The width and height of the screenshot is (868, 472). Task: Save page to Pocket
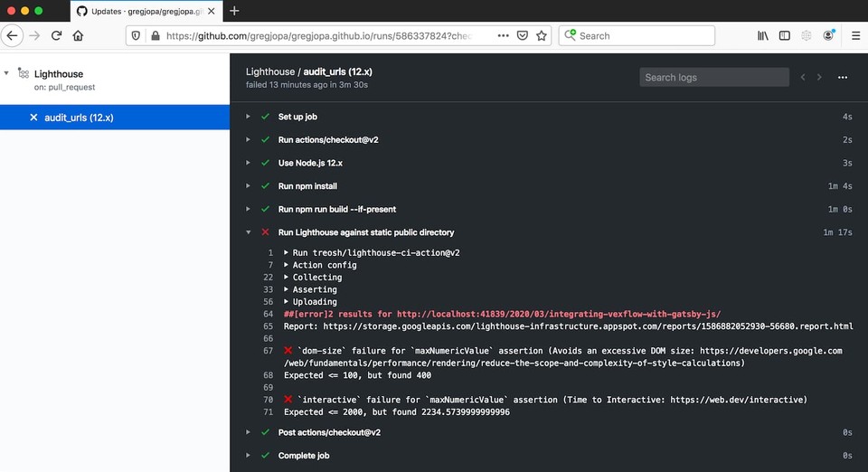click(x=522, y=35)
